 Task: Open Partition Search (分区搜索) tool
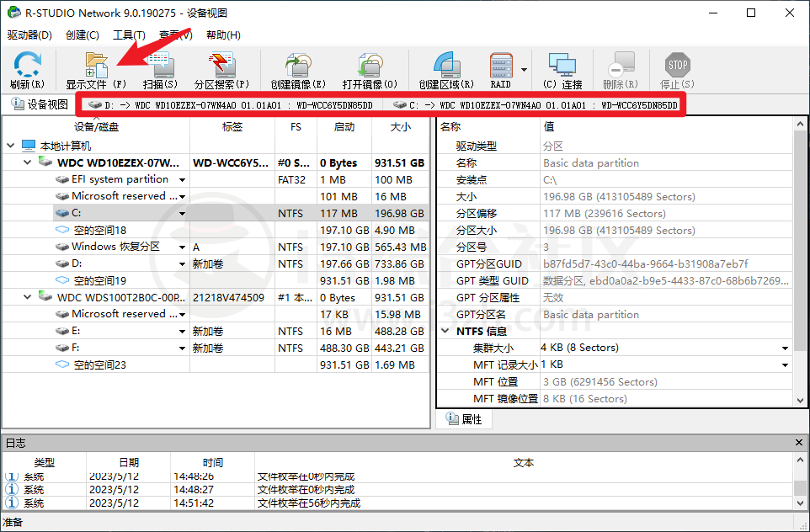click(x=221, y=70)
